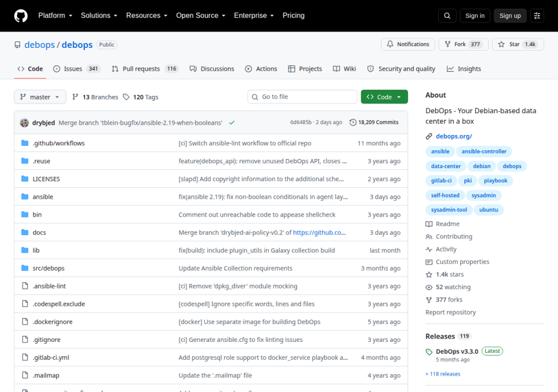Click the ubuntu topic tag
Screen dimensions: 558x392
tap(488, 210)
